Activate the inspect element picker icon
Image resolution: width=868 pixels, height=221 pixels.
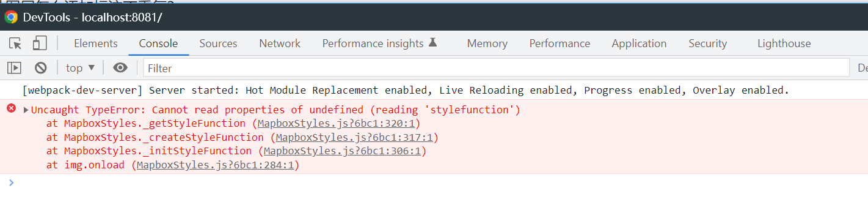pos(15,43)
